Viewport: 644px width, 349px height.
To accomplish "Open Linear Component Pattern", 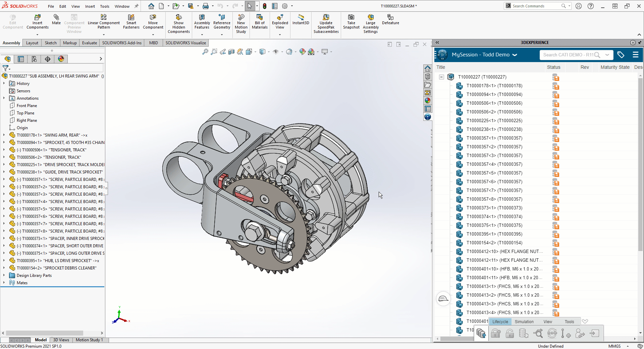I will [x=104, y=22].
